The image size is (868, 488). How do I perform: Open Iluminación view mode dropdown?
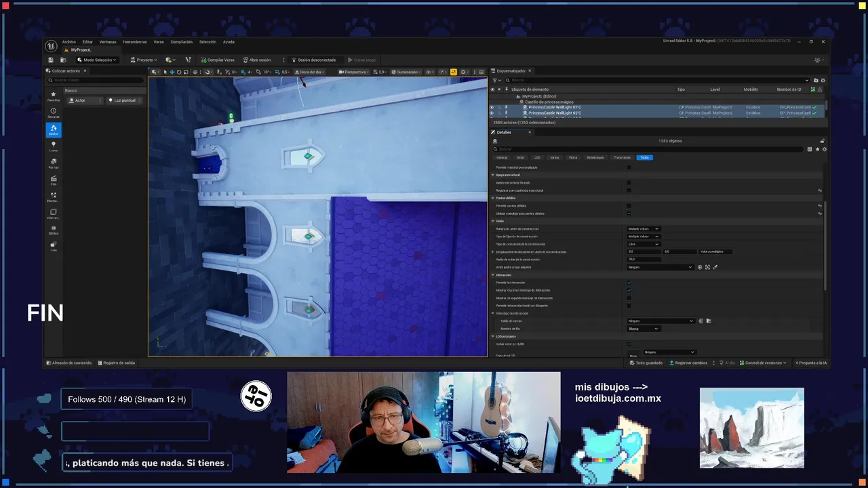(x=406, y=72)
